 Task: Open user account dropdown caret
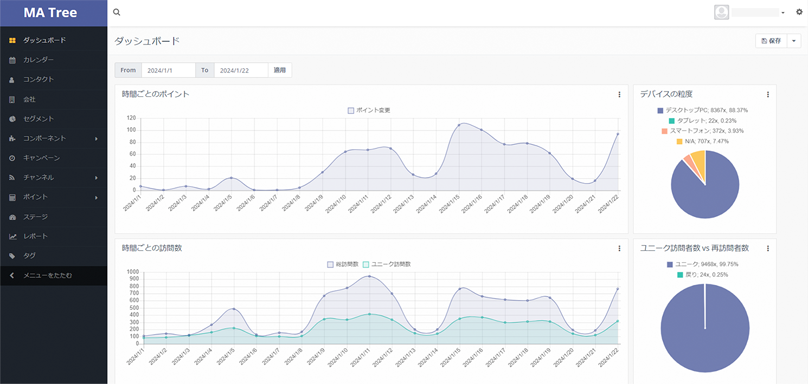point(783,12)
